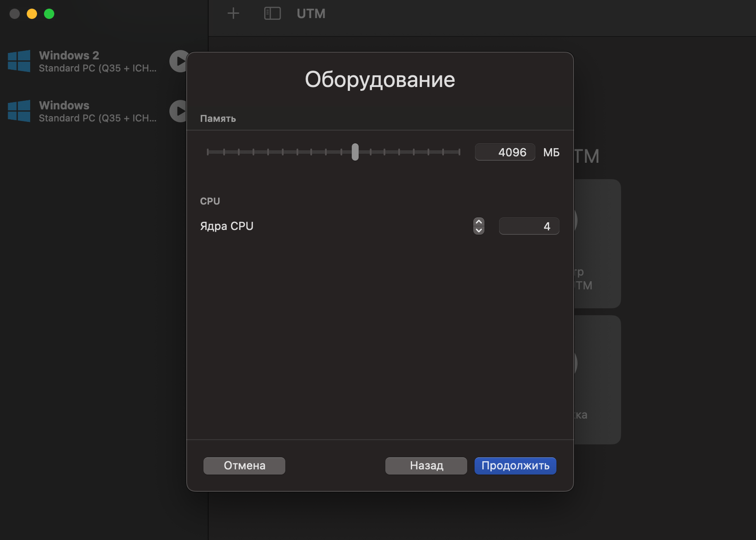Click the memory size field showing 4096
Image resolution: width=756 pixels, height=540 pixels.
[x=505, y=152]
